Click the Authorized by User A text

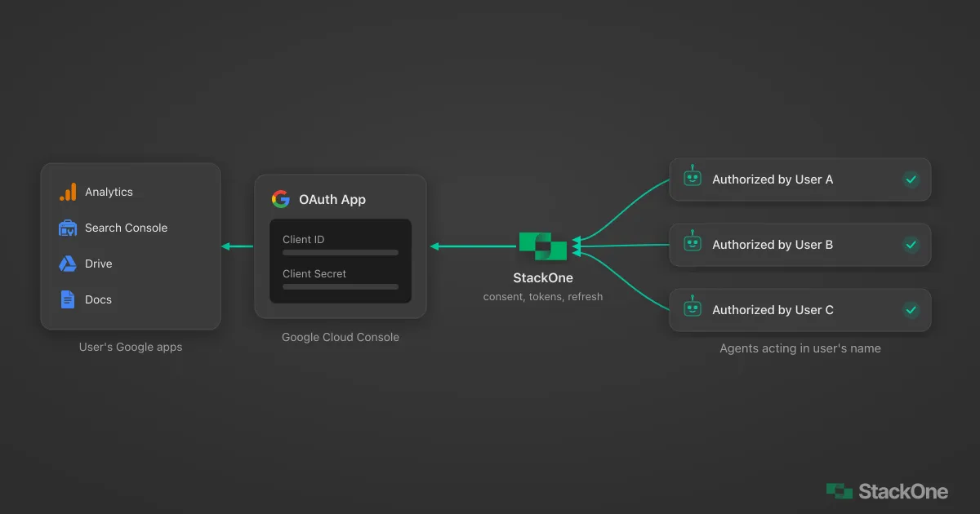click(x=773, y=179)
